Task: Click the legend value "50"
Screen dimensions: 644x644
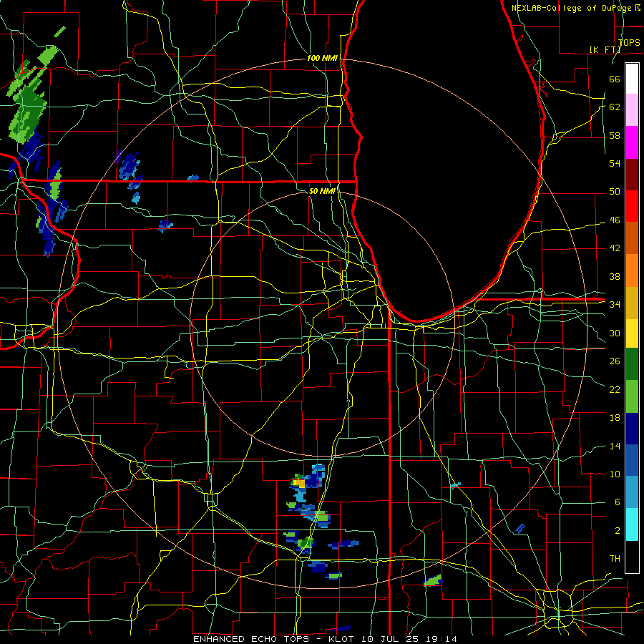Action: point(615,192)
